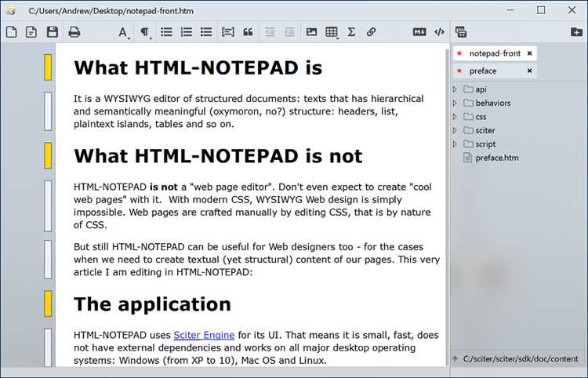Add a new folder in sidebar
This screenshot has height=378, width=588.
pos(576,32)
